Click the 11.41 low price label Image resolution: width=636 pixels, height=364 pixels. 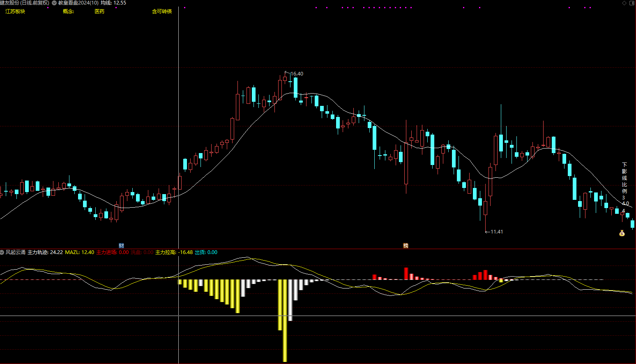[497, 232]
